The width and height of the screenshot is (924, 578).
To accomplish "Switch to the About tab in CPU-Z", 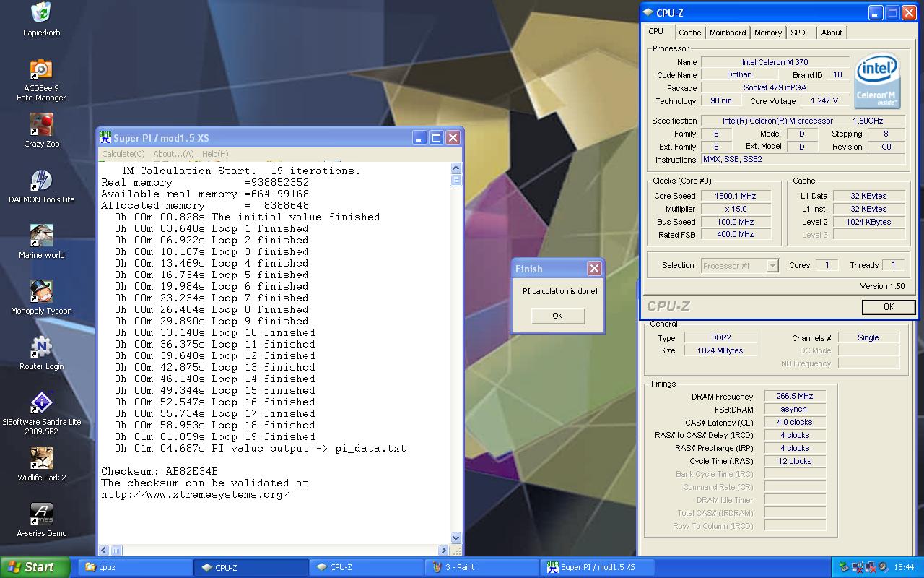I will [x=832, y=33].
